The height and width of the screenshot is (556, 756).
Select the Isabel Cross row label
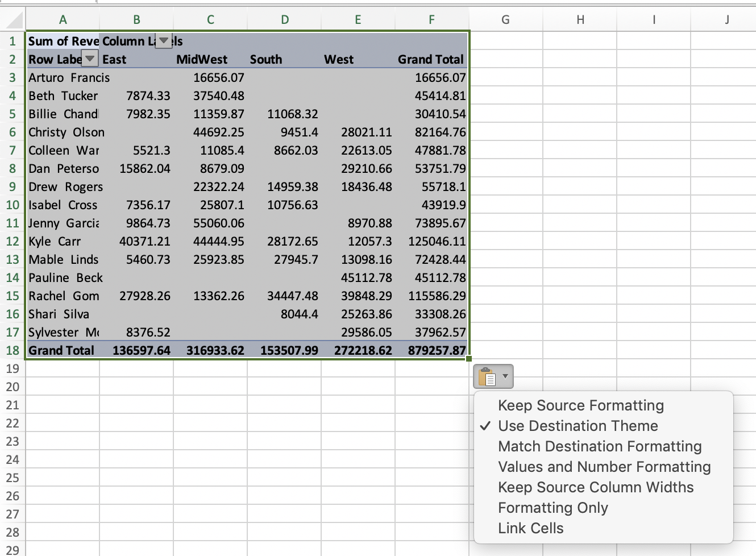click(63, 205)
